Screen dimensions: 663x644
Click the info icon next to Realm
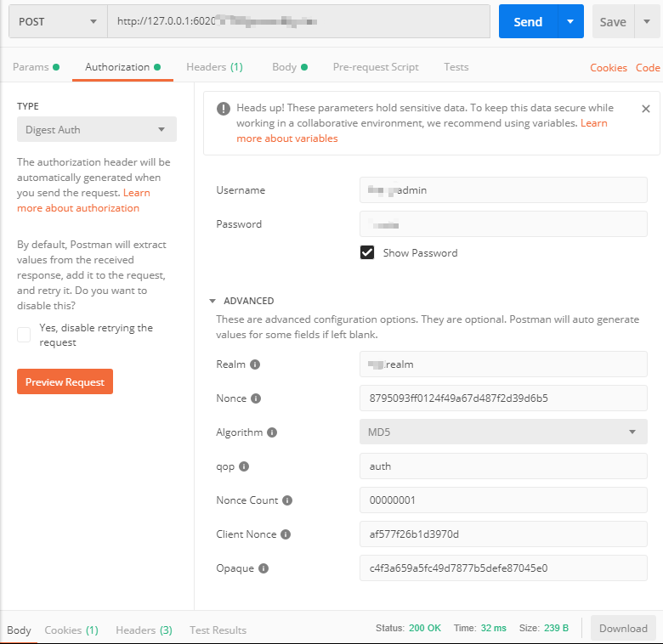[255, 364]
